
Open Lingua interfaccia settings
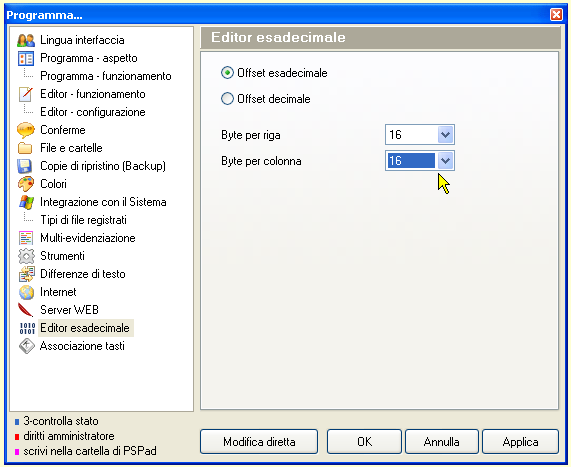pos(82,40)
